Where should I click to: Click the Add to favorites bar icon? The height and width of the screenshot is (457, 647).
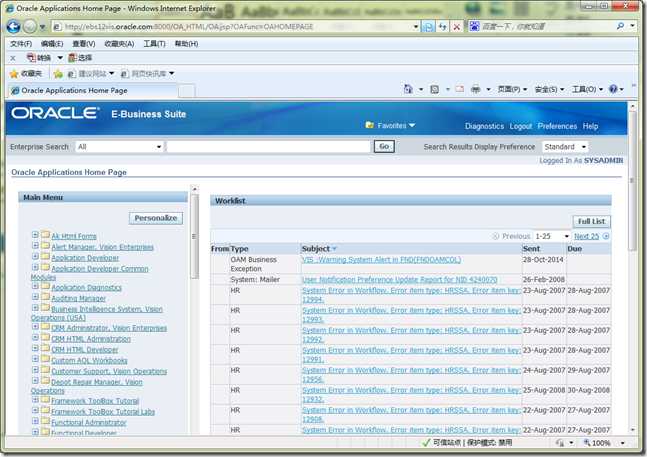click(58, 74)
